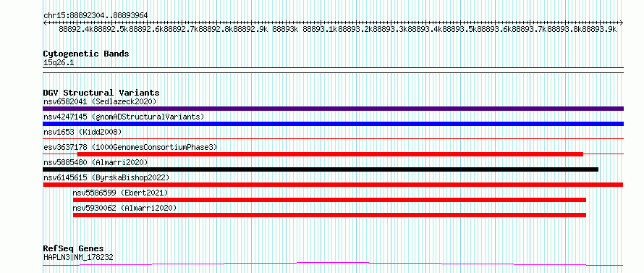This screenshot has height=273, width=644.
Task: Open variant nsv6145615 (ByrskaBishop2022) label
Action: pos(106,177)
